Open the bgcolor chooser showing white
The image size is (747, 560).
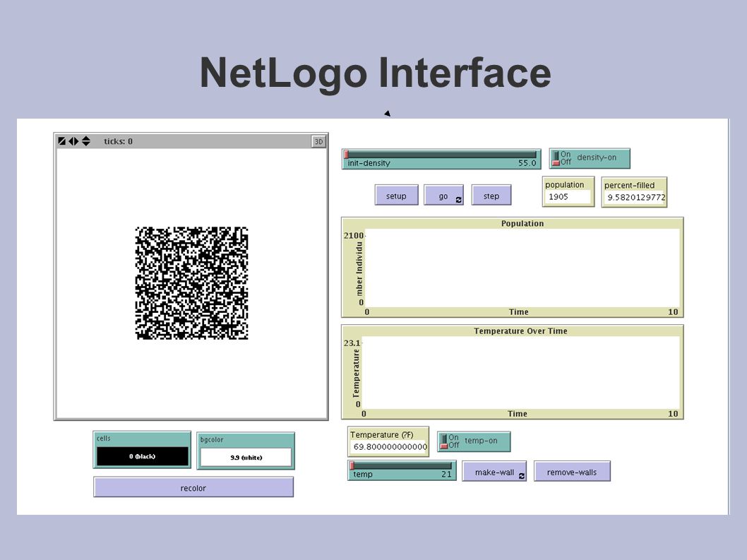coord(246,457)
